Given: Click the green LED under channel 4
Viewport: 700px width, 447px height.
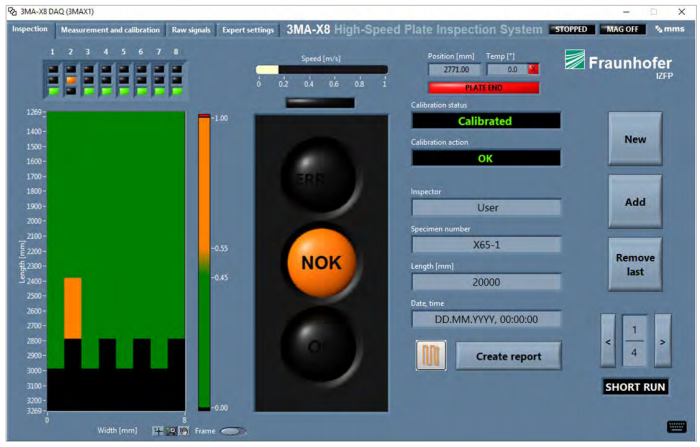Looking at the screenshot, I should click(x=106, y=91).
